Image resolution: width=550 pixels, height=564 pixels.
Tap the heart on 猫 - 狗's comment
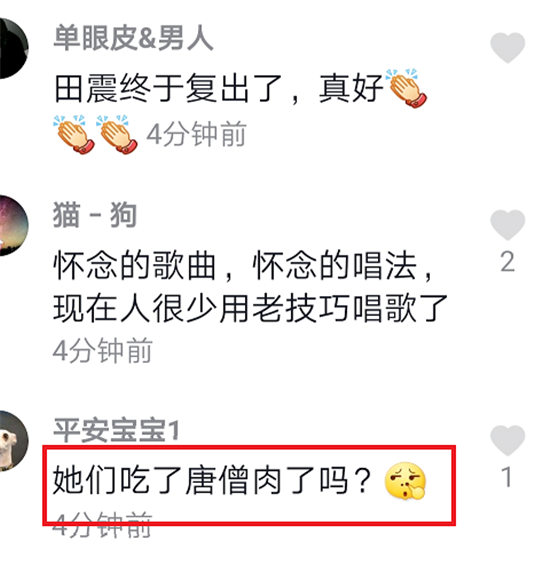point(508,225)
